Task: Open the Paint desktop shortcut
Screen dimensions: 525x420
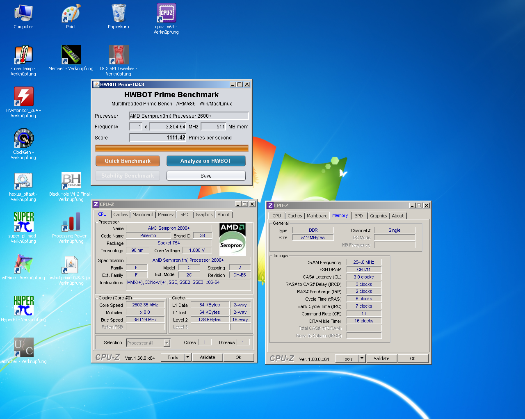Action: pyautogui.click(x=71, y=16)
